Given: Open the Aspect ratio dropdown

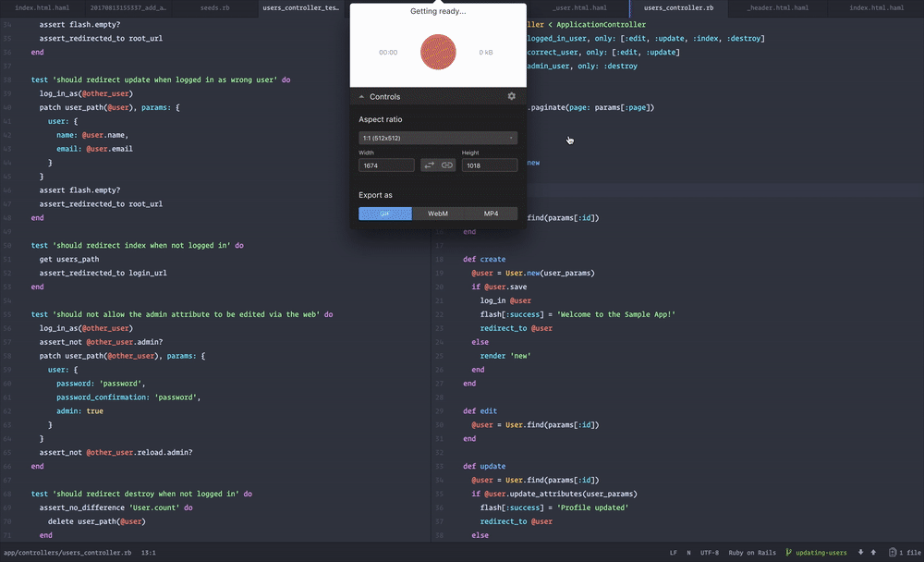Looking at the screenshot, I should [x=438, y=138].
